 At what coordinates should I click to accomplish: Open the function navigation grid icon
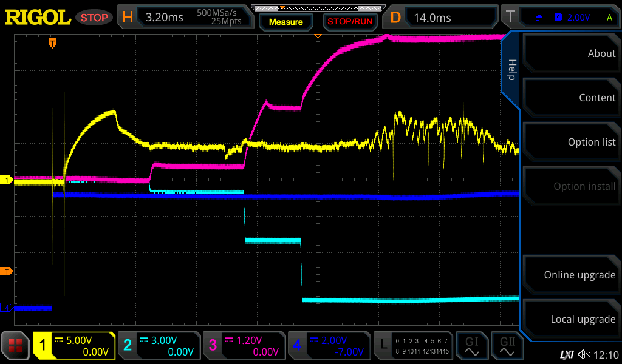pos(16,346)
